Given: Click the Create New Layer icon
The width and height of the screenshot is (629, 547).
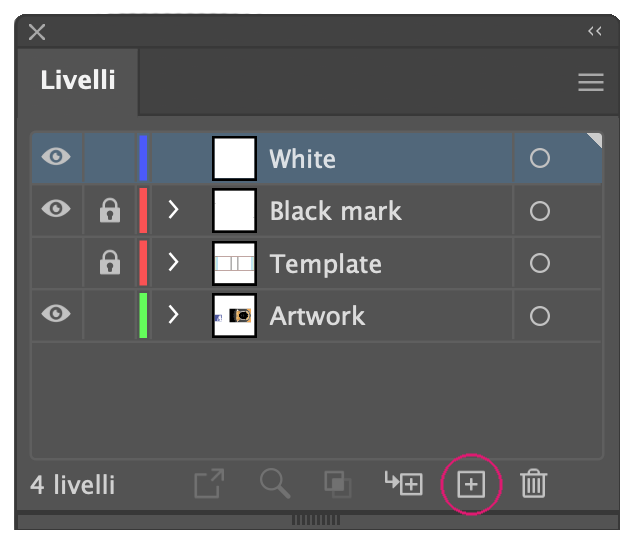Looking at the screenshot, I should pos(471,484).
